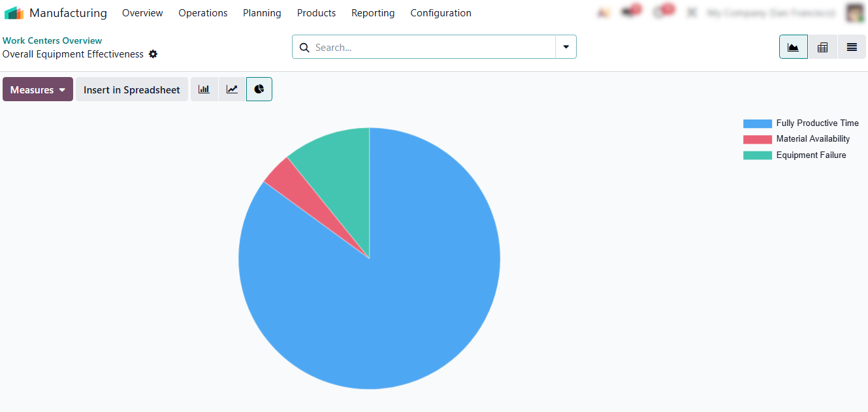Click Insert in Spreadsheet button
The image size is (868, 412).
(x=132, y=89)
